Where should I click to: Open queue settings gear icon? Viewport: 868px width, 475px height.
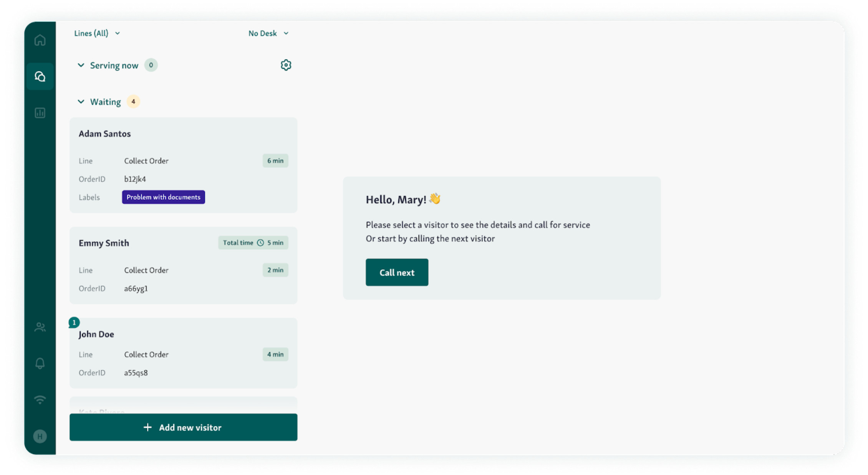tap(286, 65)
